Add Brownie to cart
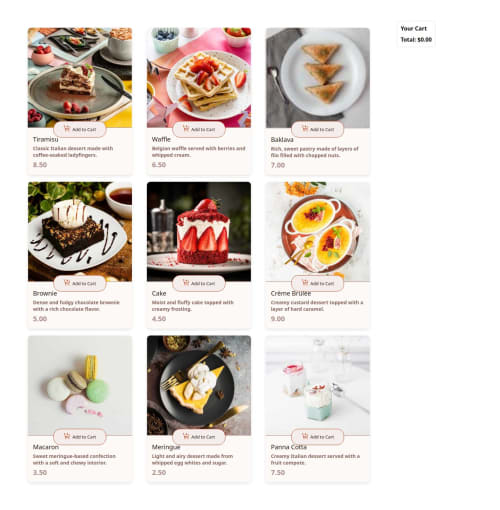 click(x=80, y=283)
